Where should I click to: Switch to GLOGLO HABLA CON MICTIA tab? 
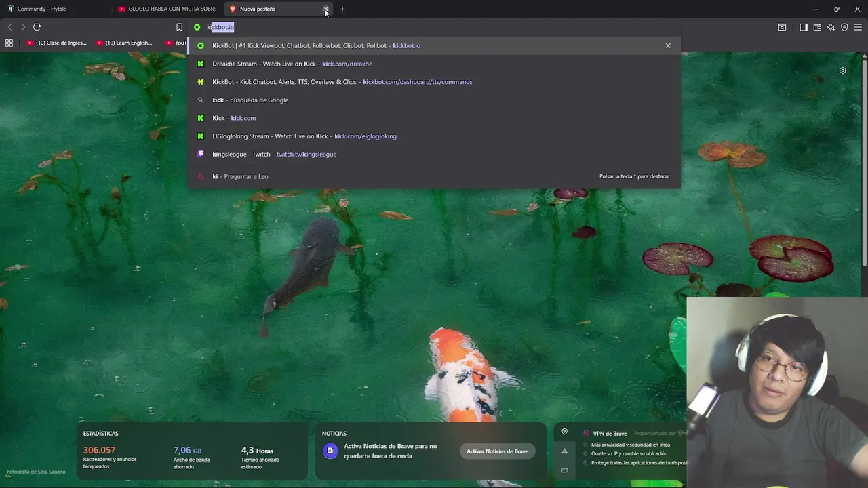(166, 9)
